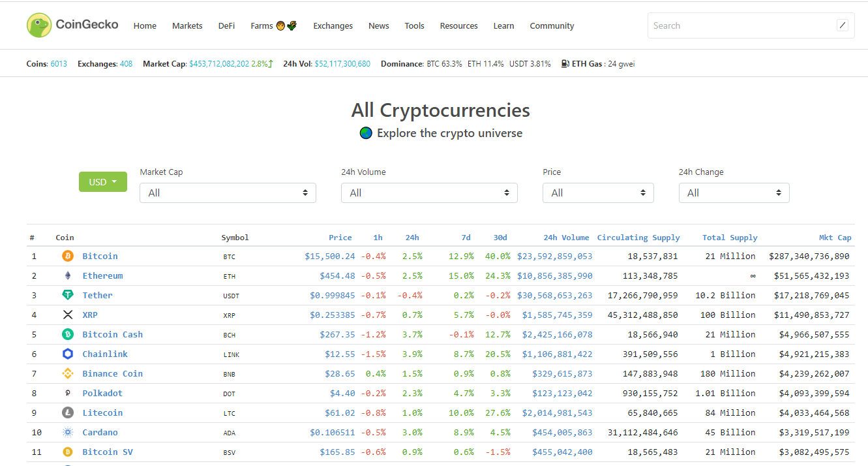
Task: Expand the Market Cap filter dropdown
Action: click(x=228, y=193)
